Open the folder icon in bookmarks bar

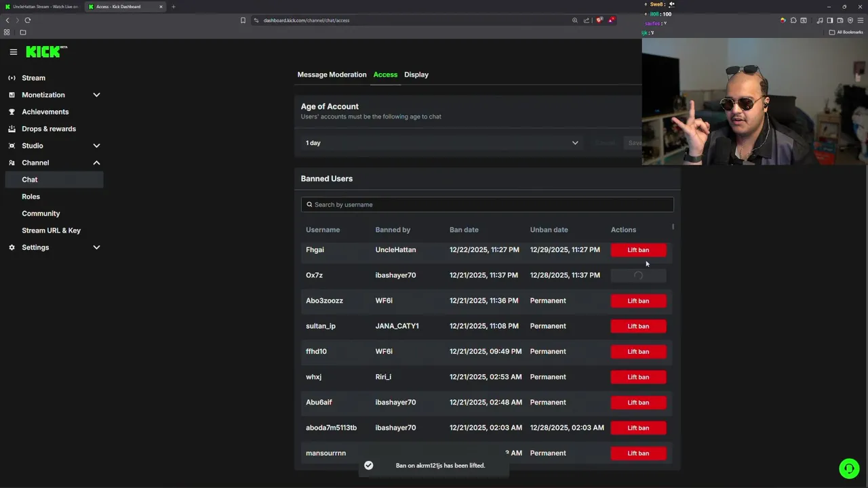point(23,33)
